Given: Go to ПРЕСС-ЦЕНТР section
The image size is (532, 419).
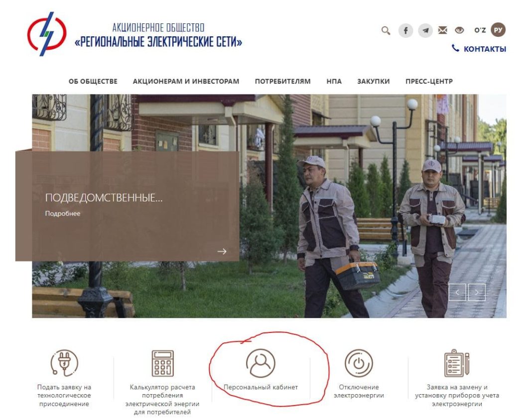Looking at the screenshot, I should tap(429, 82).
